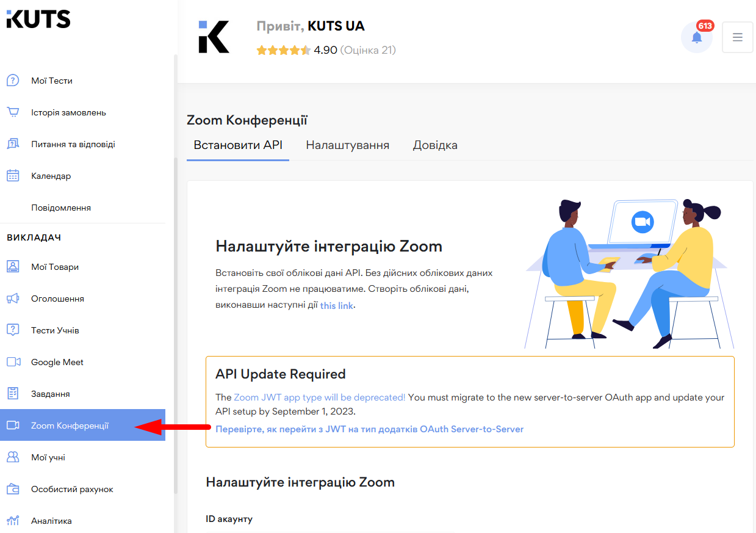The width and height of the screenshot is (756, 533).
Task: Open the Довідка tab
Action: coord(435,145)
